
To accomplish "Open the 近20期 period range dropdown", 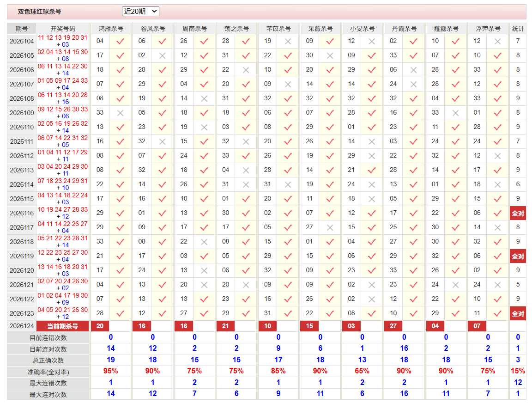I will pyautogui.click(x=140, y=12).
